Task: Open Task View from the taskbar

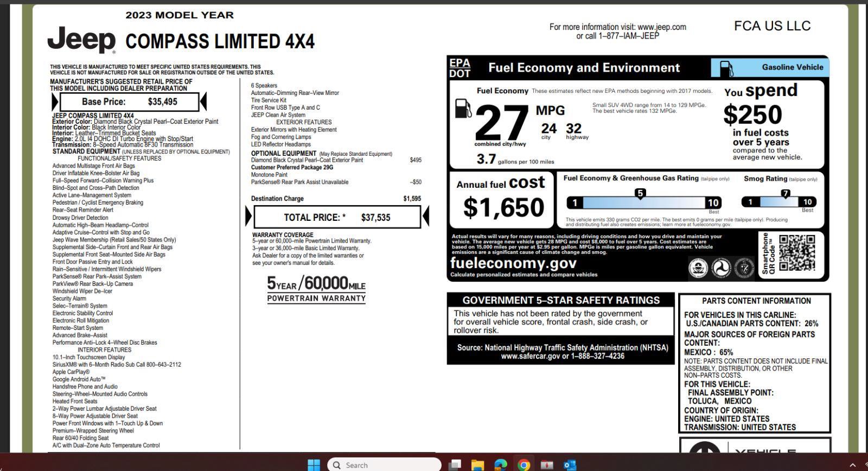Action: (x=455, y=465)
